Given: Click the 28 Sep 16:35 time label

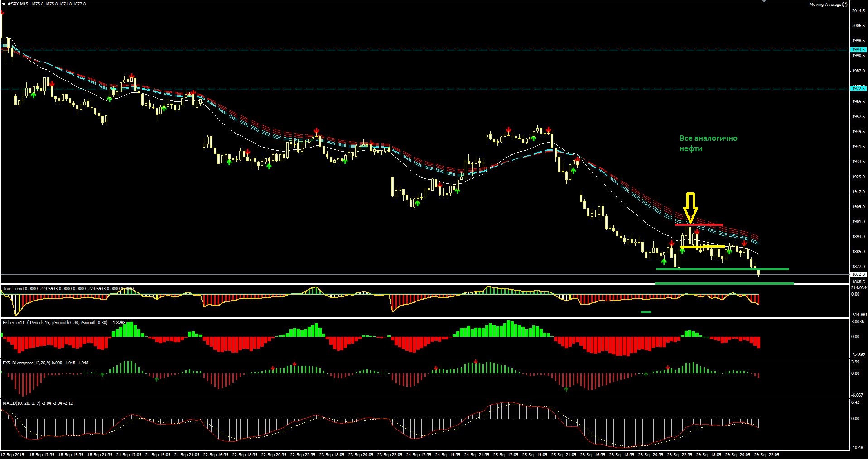Looking at the screenshot, I should pyautogui.click(x=593, y=455).
